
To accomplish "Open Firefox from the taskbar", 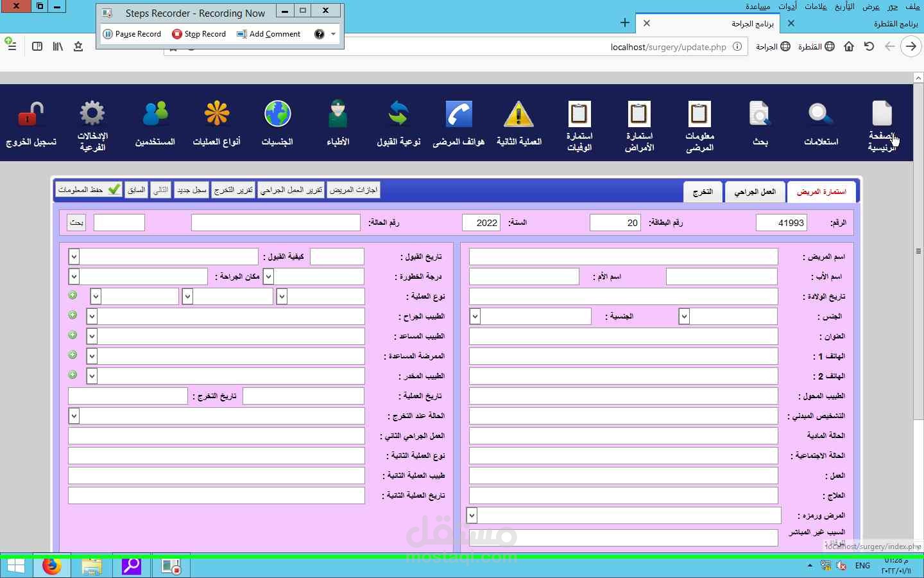I will (x=52, y=566).
